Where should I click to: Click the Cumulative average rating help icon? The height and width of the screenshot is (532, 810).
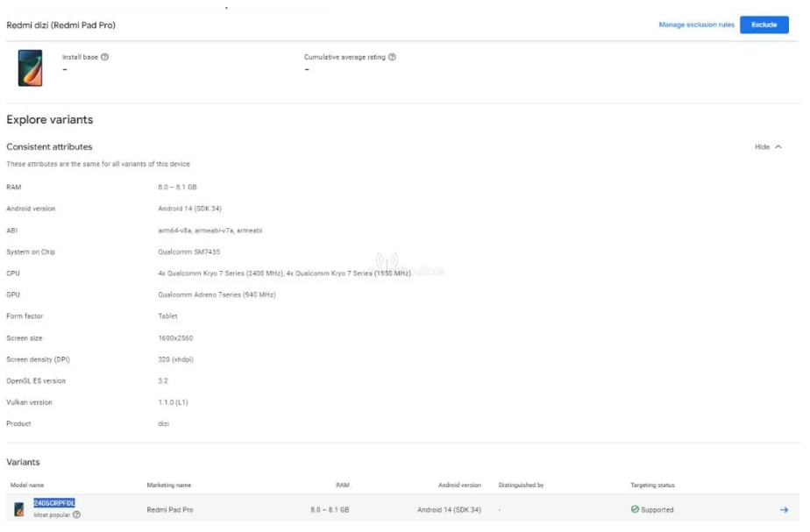coord(392,57)
